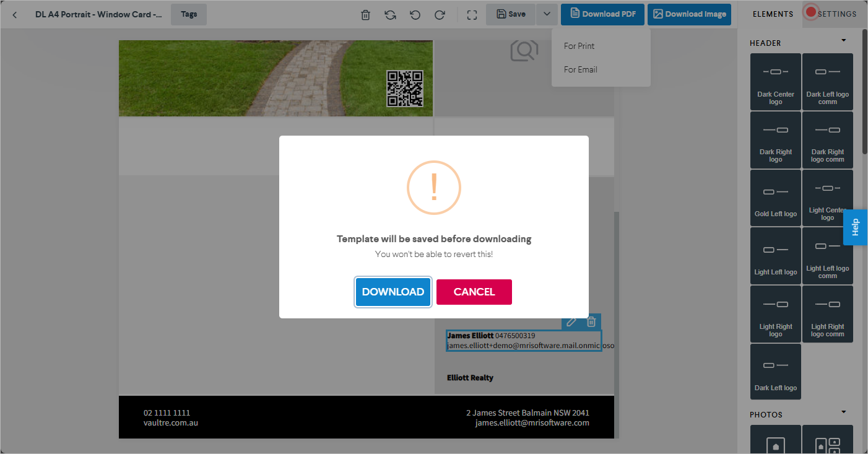Add the Gold Left logo header element

(x=776, y=198)
